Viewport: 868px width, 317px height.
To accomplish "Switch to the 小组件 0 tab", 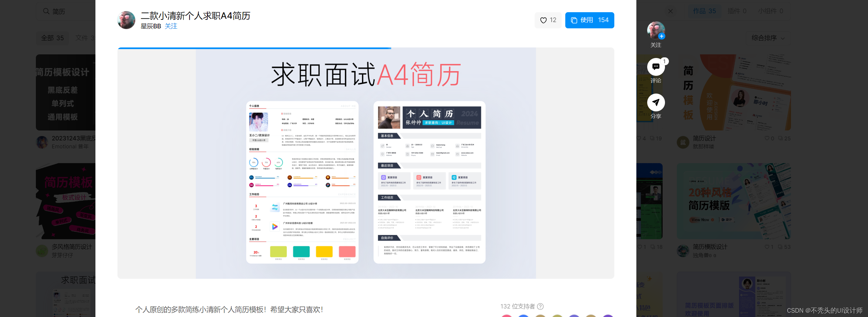I will tap(770, 11).
